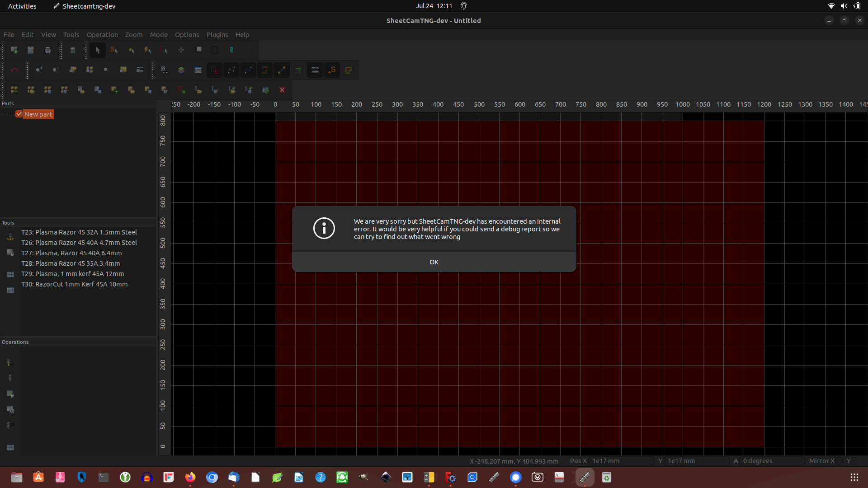Screen dimensions: 868x488
Task: Click the stacked layers toolbar icon
Action: point(181,70)
